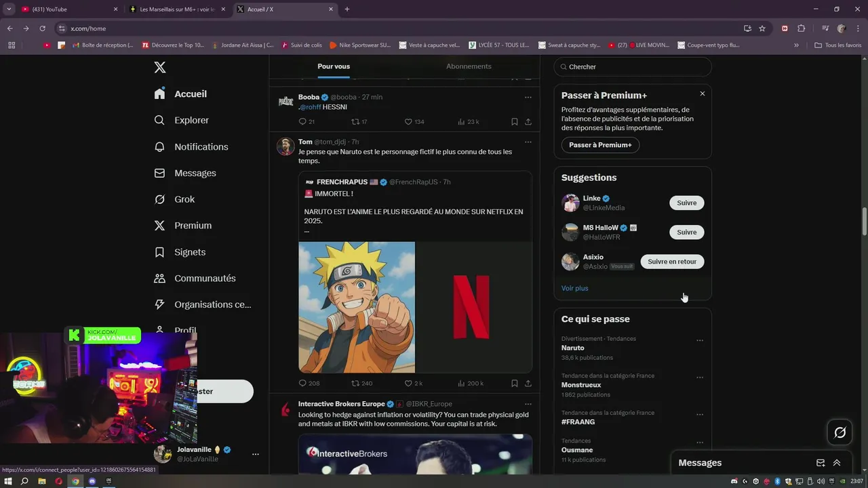Switch to Pour vous tab

point(334,66)
